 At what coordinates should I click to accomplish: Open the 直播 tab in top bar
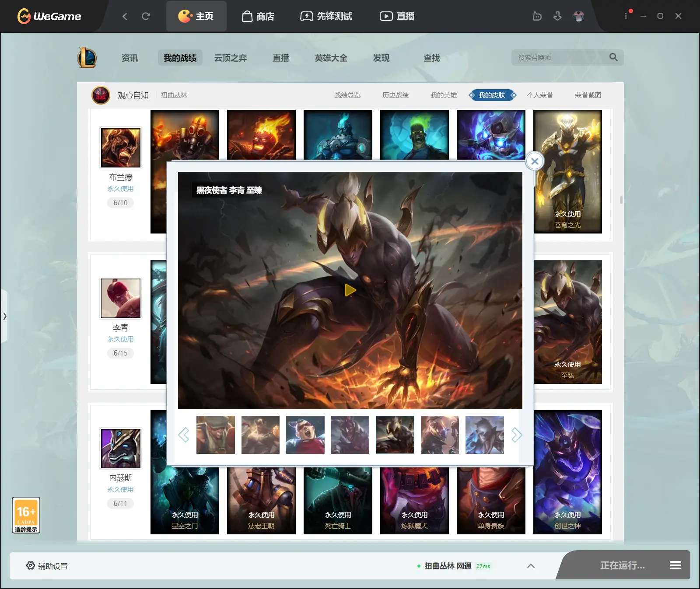397,16
